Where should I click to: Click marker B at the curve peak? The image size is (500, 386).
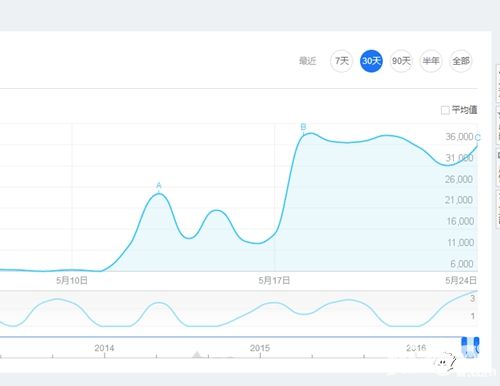pyautogui.click(x=303, y=127)
